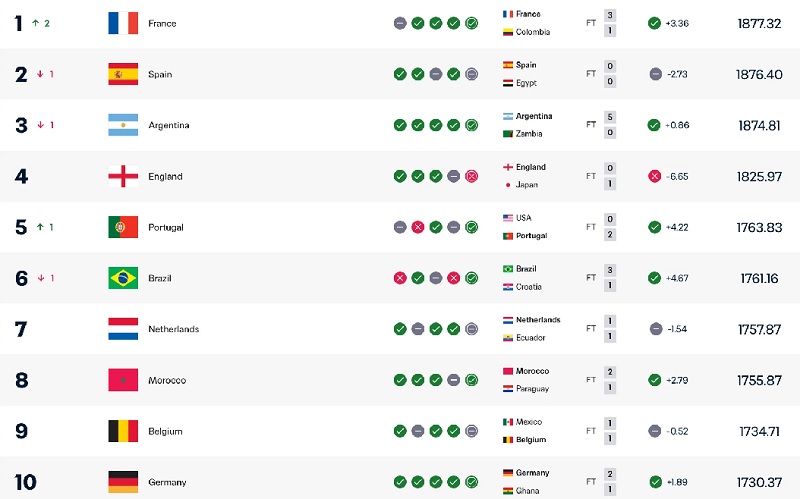Click the red loss icon in Portugal's form
Screen dimensions: 800x499
418,227
